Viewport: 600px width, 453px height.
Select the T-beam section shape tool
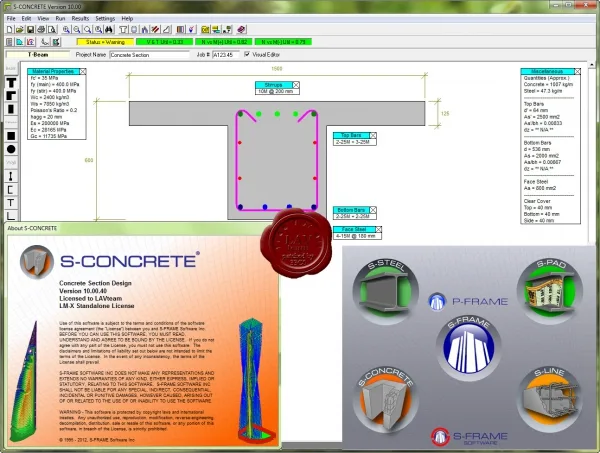tap(11, 82)
